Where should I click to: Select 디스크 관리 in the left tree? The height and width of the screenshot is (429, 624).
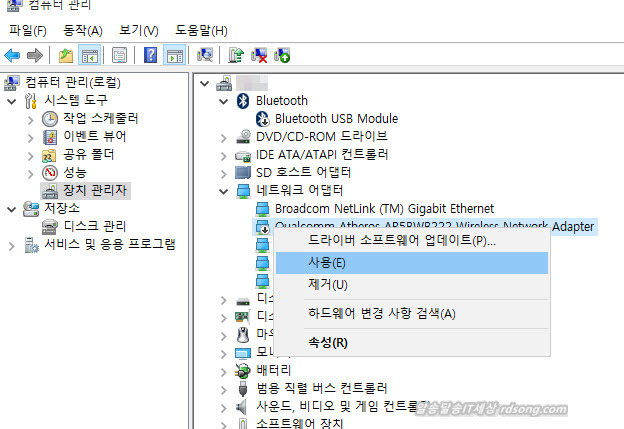[94, 226]
